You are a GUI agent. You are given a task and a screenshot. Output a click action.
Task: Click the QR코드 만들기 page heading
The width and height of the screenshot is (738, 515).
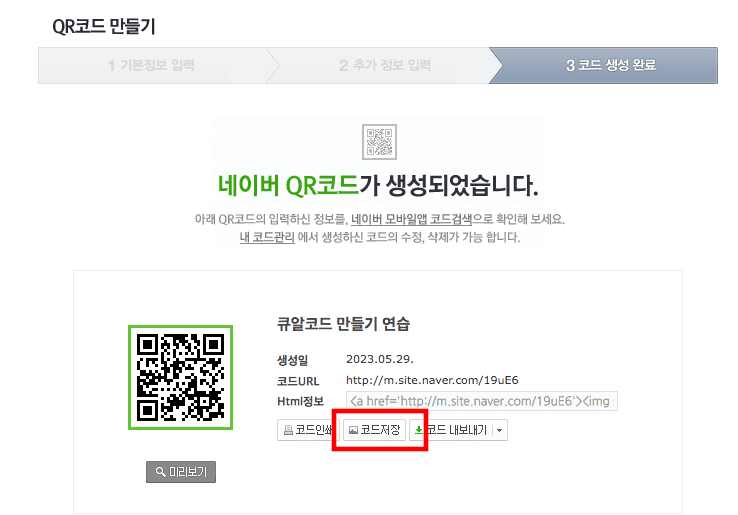tap(104, 26)
